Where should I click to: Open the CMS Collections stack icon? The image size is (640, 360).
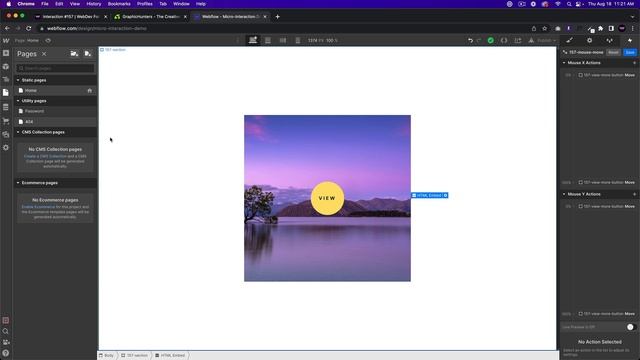click(6, 107)
